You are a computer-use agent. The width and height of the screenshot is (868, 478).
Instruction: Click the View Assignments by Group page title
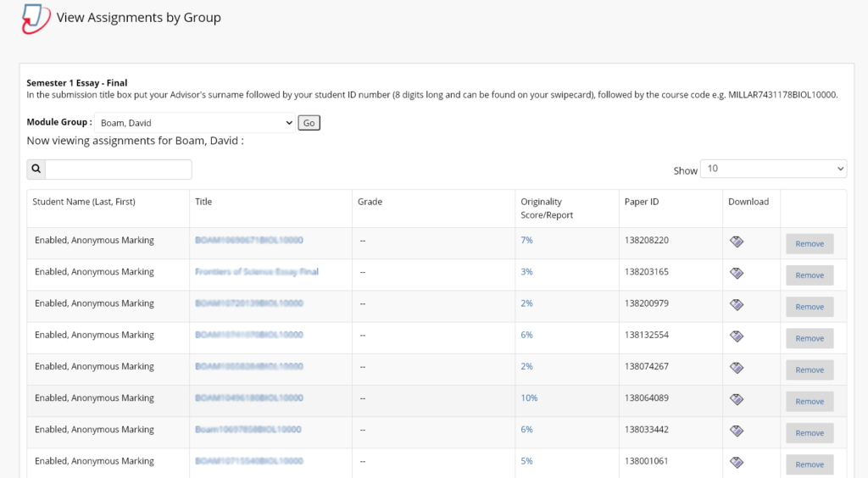point(138,18)
